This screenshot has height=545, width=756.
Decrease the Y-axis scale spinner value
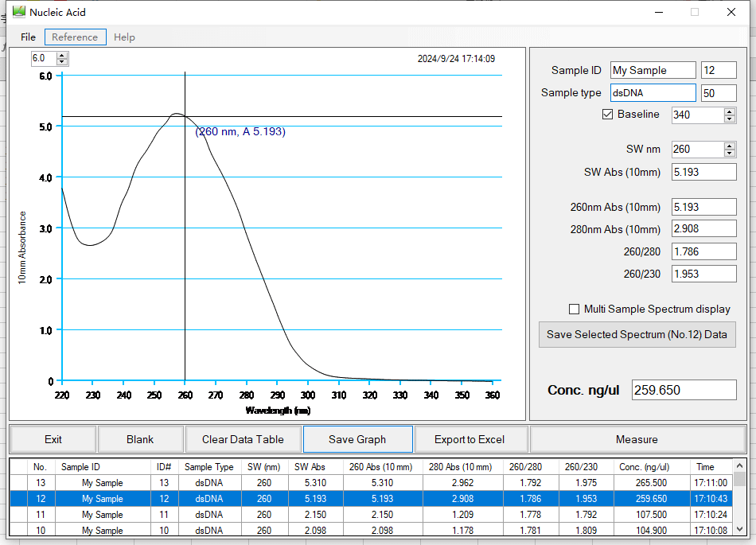[x=63, y=62]
